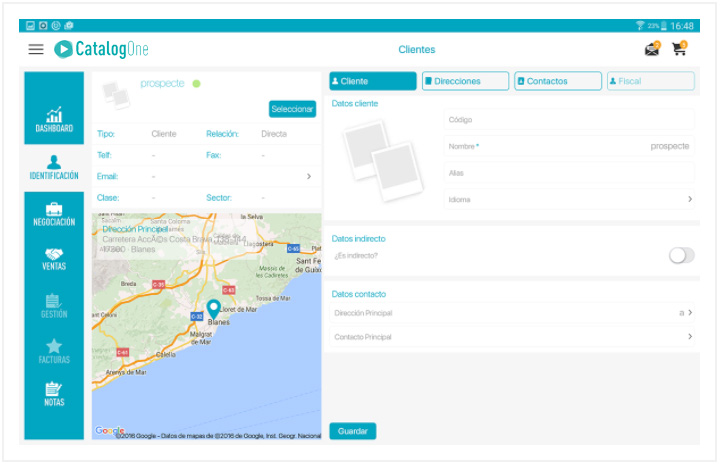
Task: Click the Calella map label
Action: coord(166,355)
